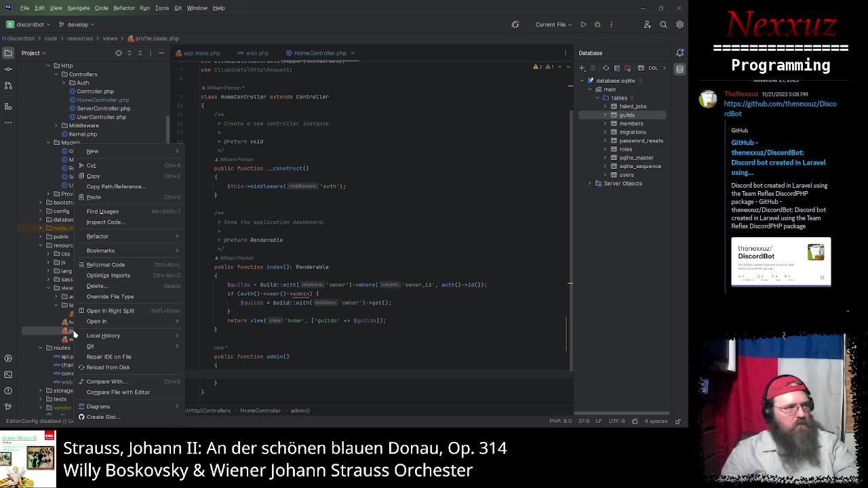Image resolution: width=868 pixels, height=488 pixels.
Task: Click the green Run button
Action: (583, 24)
